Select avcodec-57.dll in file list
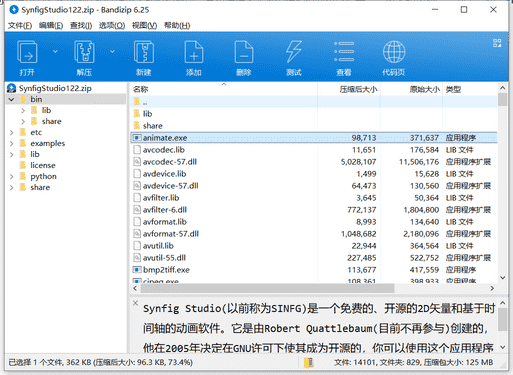The height and width of the screenshot is (375, 513). (x=314, y=162)
